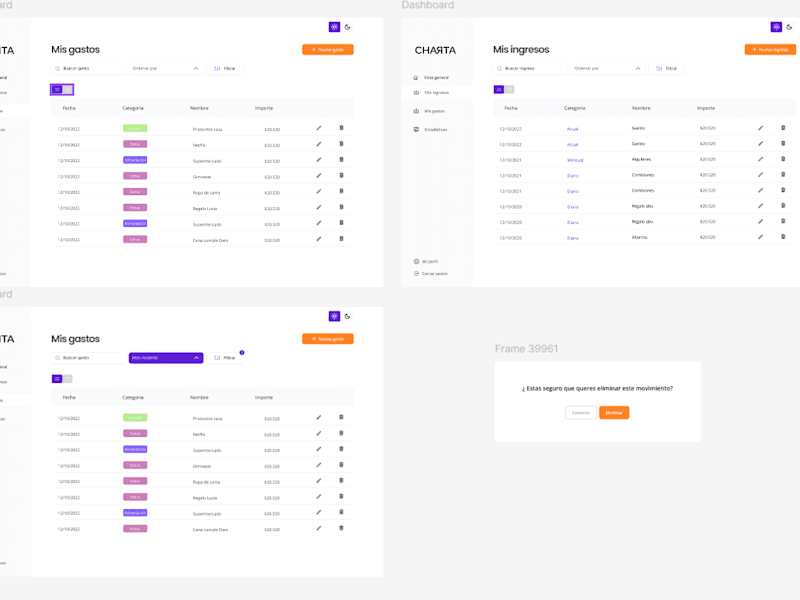Screen dimensions: 800x600
Task: Delete Regalo Lucia row in Más reciente frame
Action: click(341, 496)
